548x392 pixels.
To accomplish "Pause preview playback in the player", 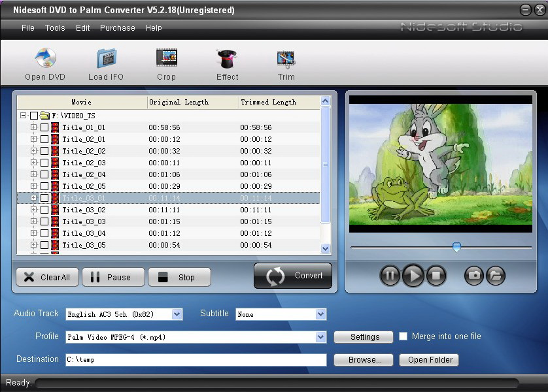I will 390,276.
